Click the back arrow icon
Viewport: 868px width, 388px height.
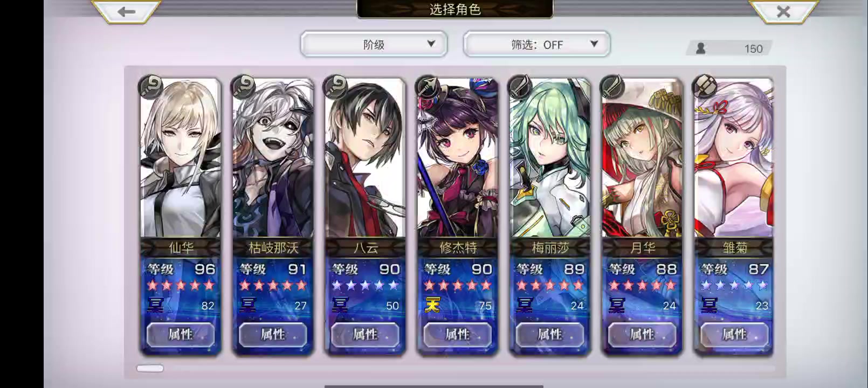[x=126, y=11]
